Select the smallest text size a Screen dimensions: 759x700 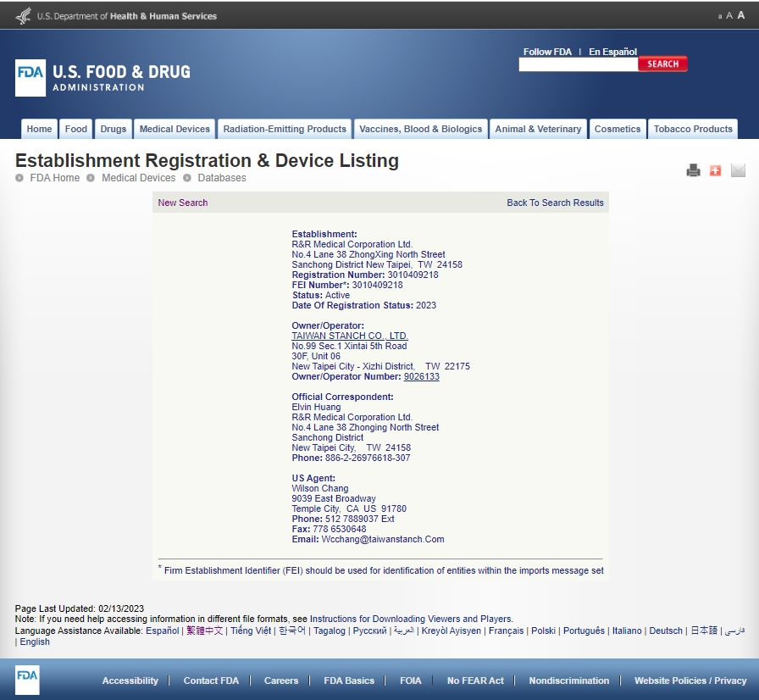pos(720,16)
